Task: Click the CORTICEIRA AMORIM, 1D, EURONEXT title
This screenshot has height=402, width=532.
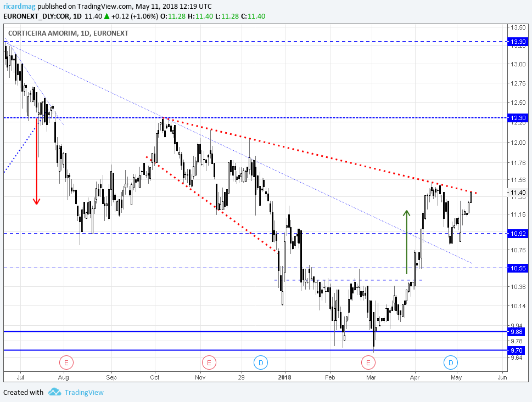Action: coord(68,33)
